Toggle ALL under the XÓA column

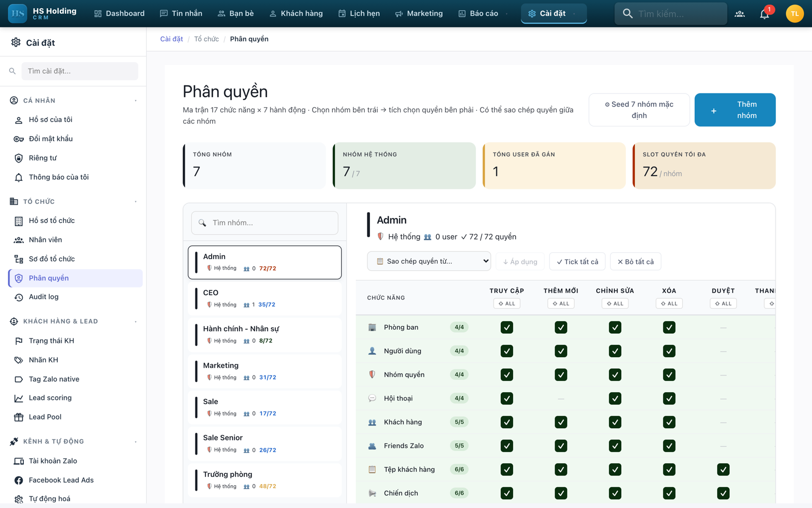coord(669,303)
